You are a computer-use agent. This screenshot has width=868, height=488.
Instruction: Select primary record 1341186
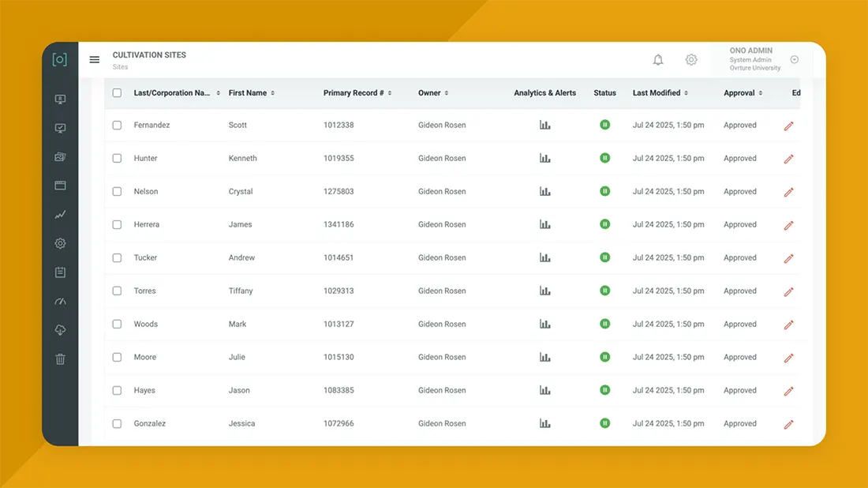(x=339, y=224)
